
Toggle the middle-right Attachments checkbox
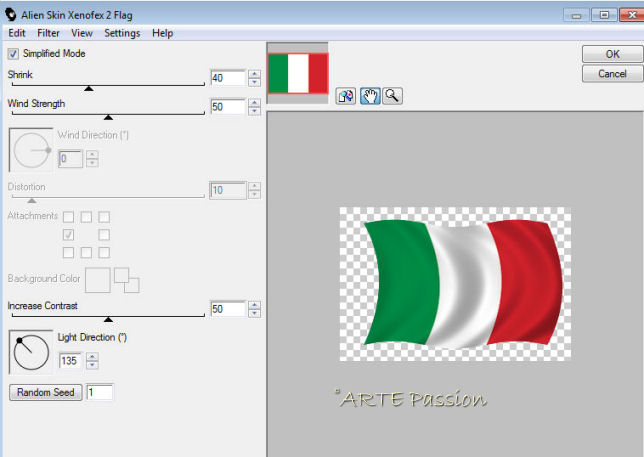(x=104, y=234)
